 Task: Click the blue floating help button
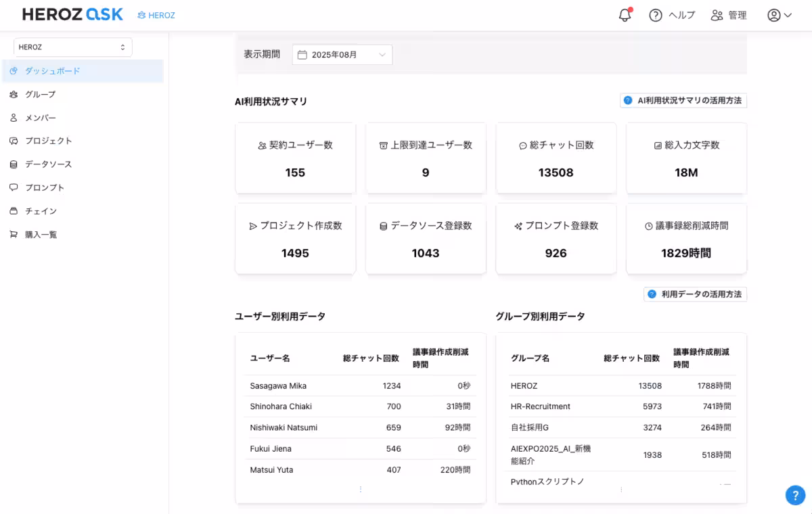tap(795, 495)
